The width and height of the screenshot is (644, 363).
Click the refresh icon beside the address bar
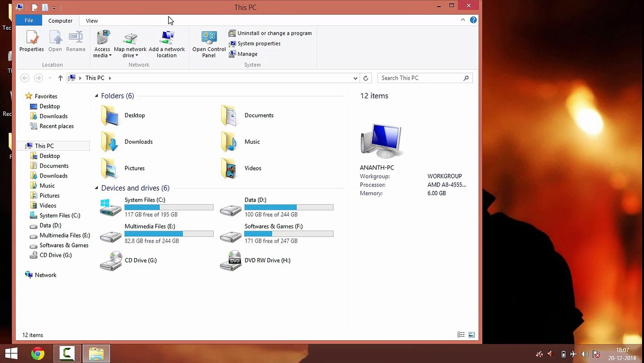tap(366, 78)
